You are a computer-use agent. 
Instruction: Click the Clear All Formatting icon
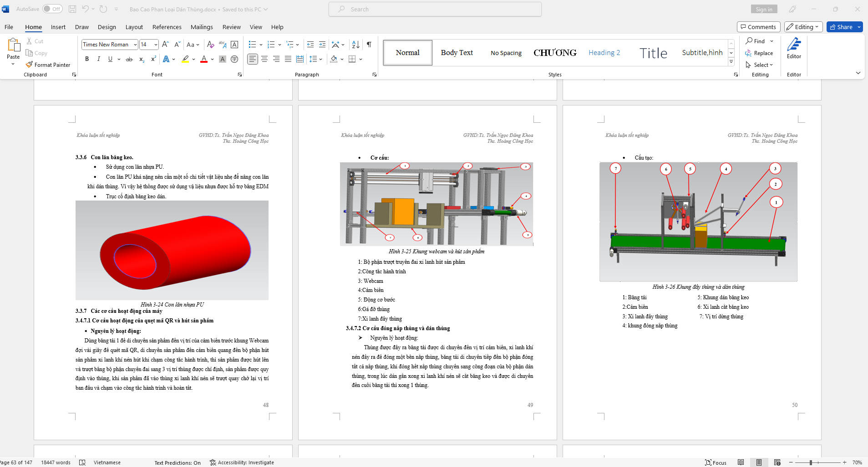pyautogui.click(x=210, y=45)
